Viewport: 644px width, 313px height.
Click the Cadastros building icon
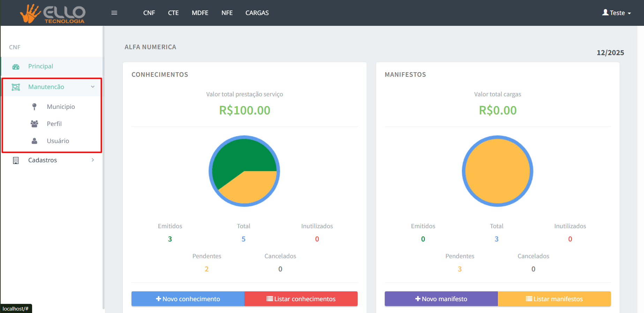pos(16,161)
